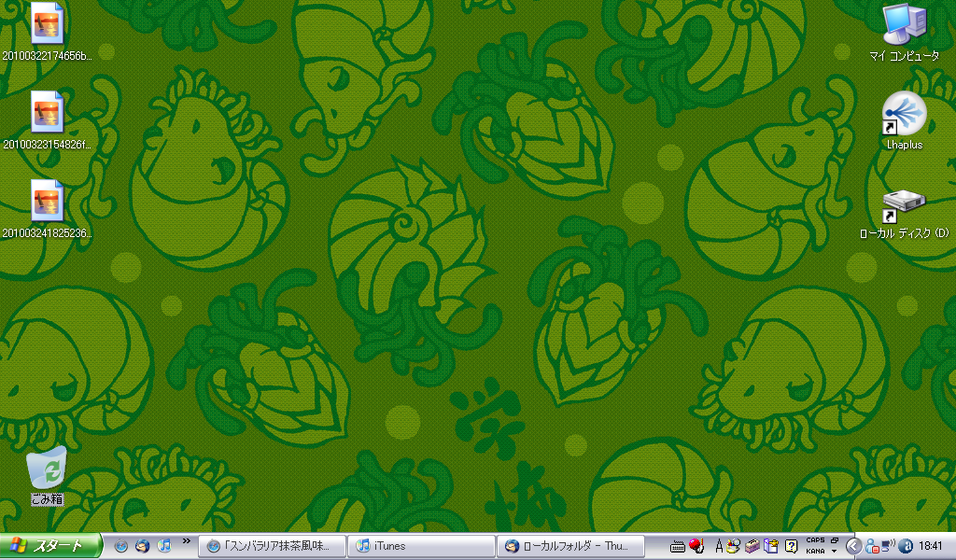Viewport: 956px width, 560px height.
Task: Select the マイ コンピュータ desktop icon
Action: pos(904,24)
